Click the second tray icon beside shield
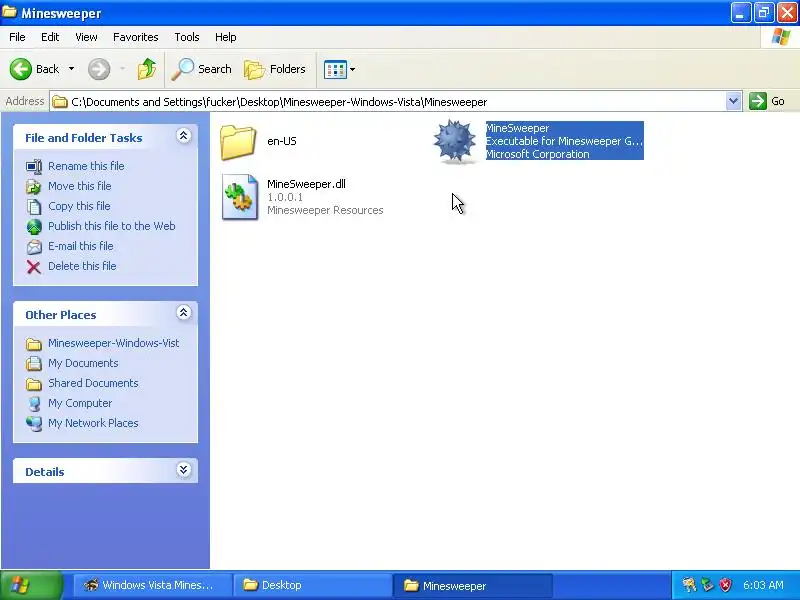The width and height of the screenshot is (800, 600). pos(707,585)
